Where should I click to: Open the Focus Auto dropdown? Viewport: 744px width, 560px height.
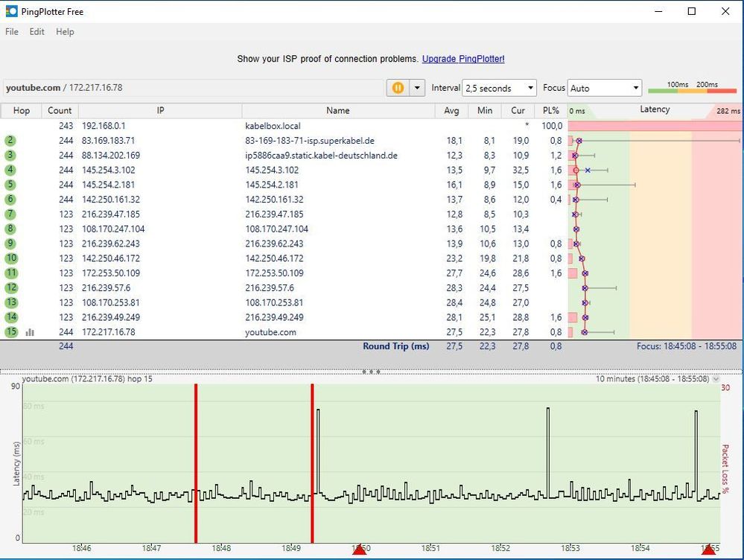(x=604, y=88)
